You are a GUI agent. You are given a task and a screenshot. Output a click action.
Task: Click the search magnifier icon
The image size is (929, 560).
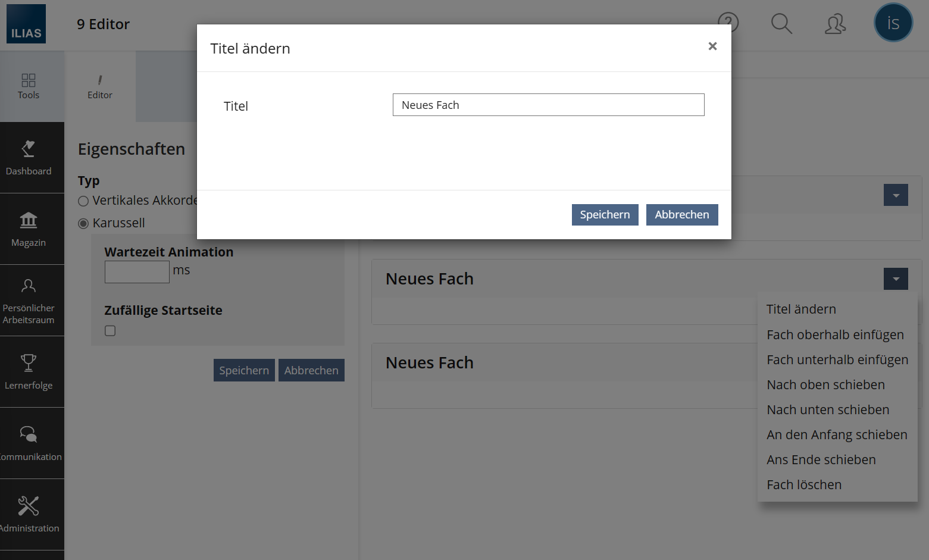click(x=781, y=24)
